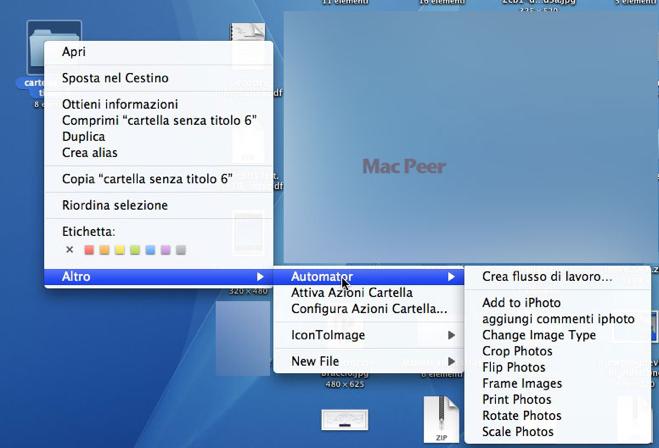This screenshot has height=448, width=659.
Task: Select the highlighted folder icon on desktop
Action: click(x=54, y=31)
